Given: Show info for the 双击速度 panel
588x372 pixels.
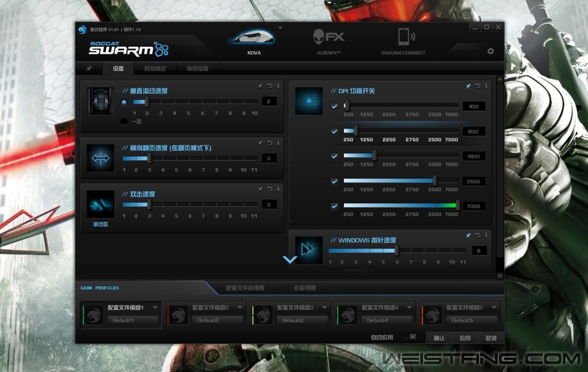Looking at the screenshot, I should (278, 189).
